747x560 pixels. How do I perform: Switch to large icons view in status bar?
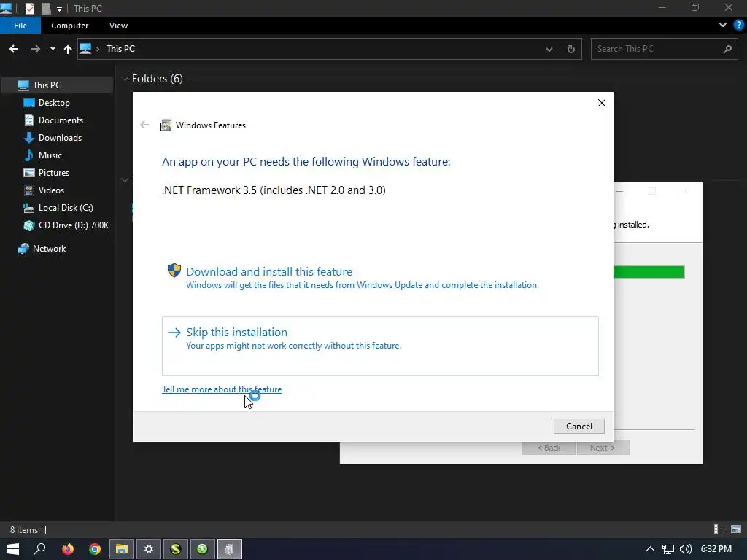coord(736,529)
